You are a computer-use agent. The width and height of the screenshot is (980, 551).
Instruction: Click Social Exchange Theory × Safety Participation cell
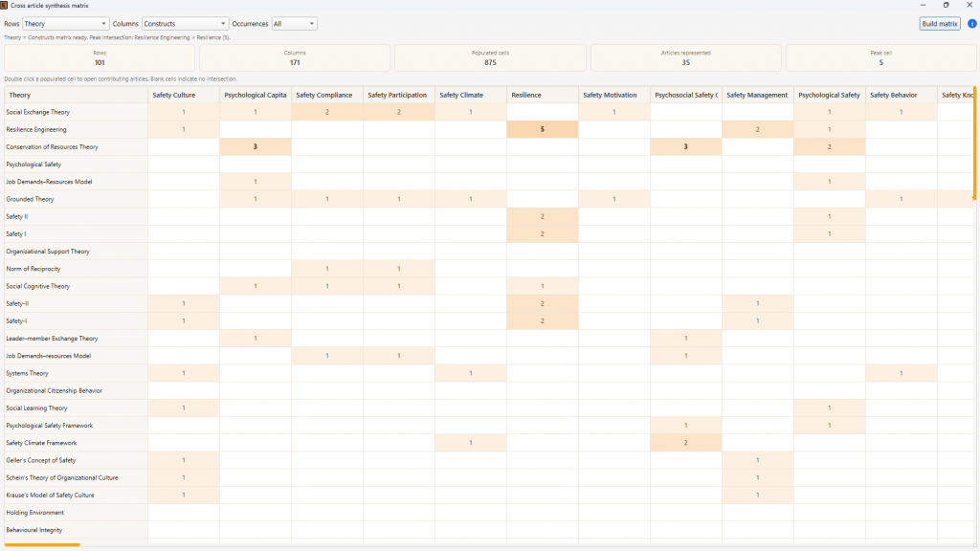(x=399, y=112)
